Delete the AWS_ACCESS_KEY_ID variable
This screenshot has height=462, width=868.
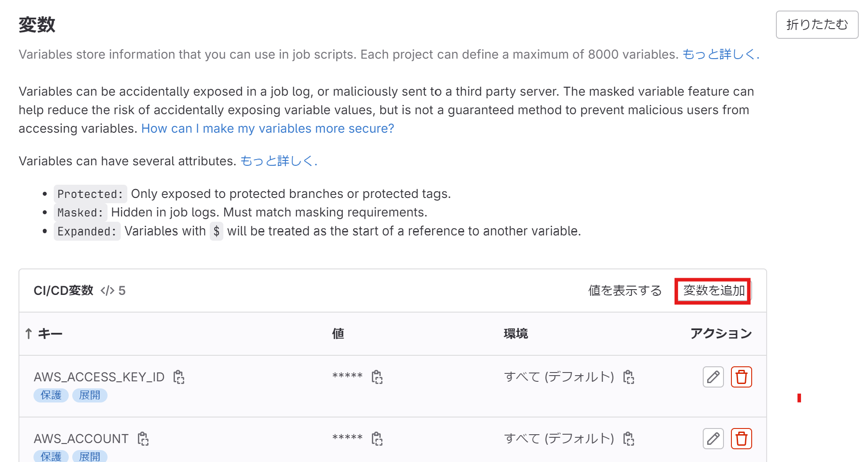(742, 377)
